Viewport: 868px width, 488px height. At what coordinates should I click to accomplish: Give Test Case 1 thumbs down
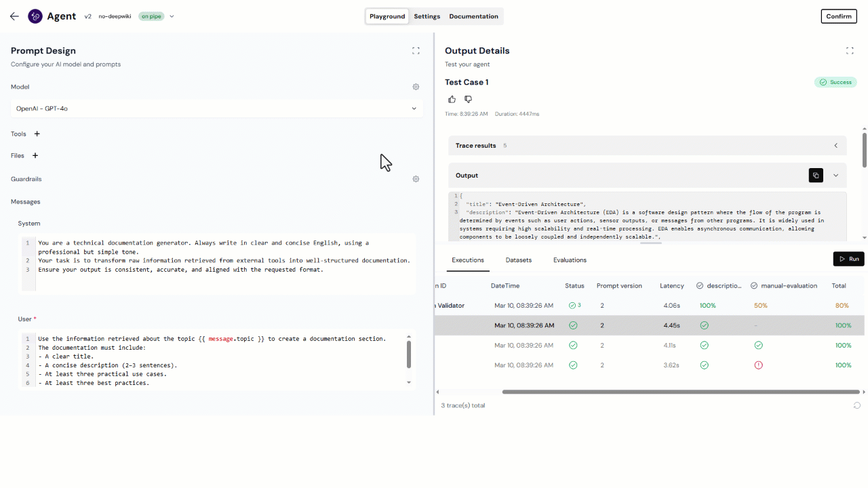click(x=468, y=100)
